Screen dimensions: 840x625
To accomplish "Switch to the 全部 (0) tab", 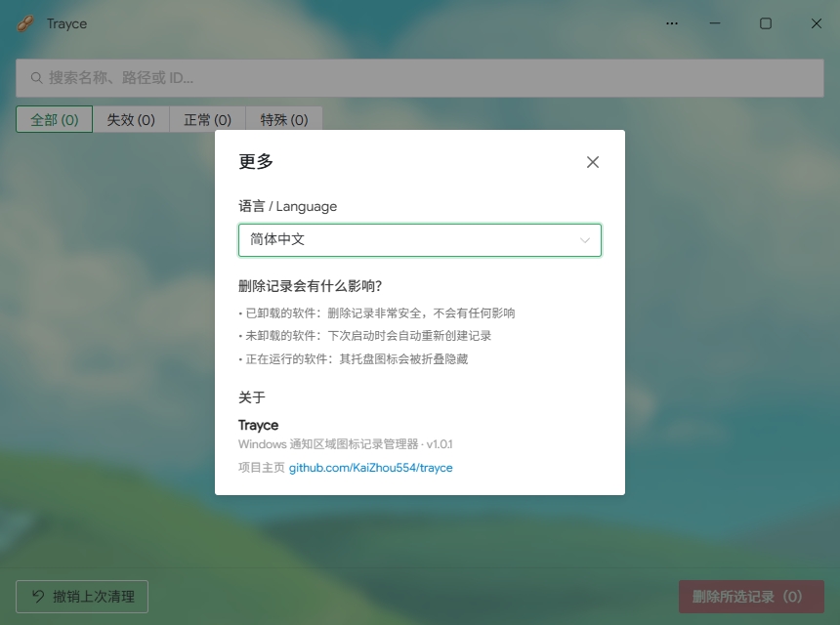I will point(54,119).
